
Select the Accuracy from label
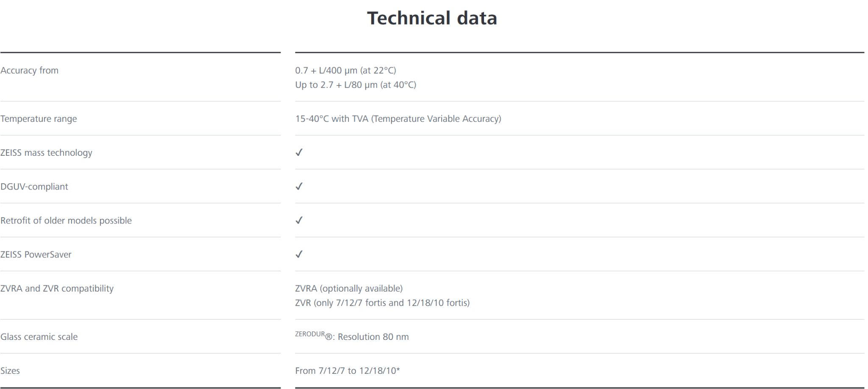[x=29, y=70]
